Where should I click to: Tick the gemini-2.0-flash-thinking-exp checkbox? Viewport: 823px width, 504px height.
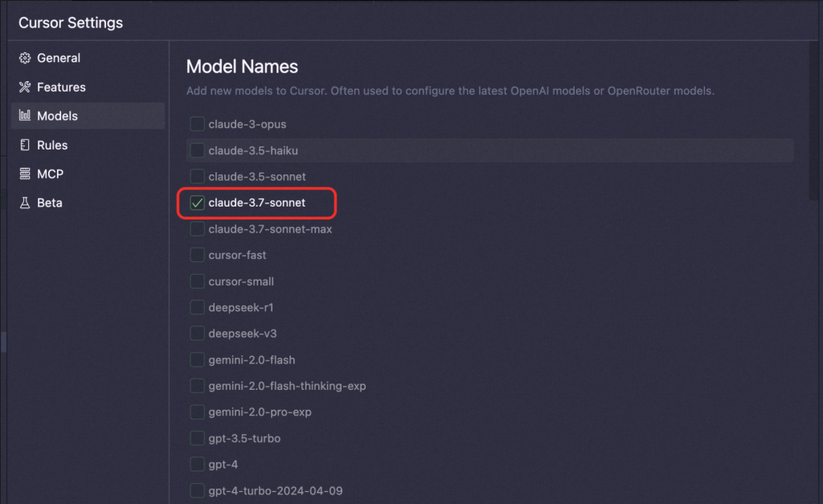197,386
